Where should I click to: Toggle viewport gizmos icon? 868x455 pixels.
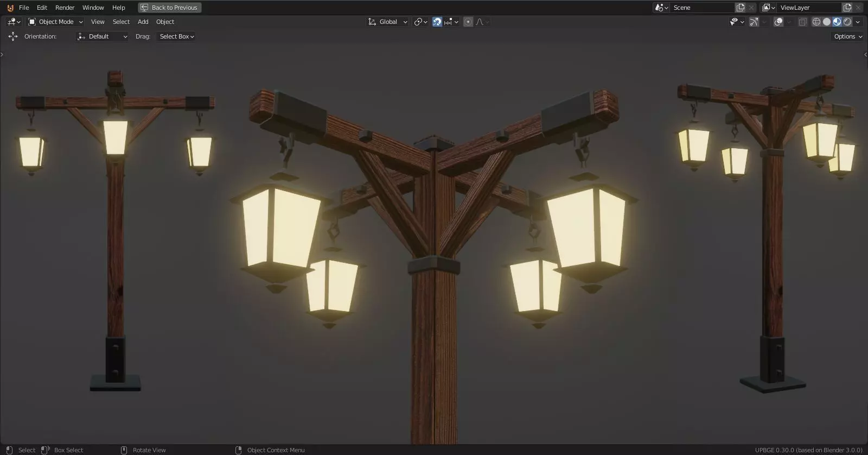click(754, 22)
